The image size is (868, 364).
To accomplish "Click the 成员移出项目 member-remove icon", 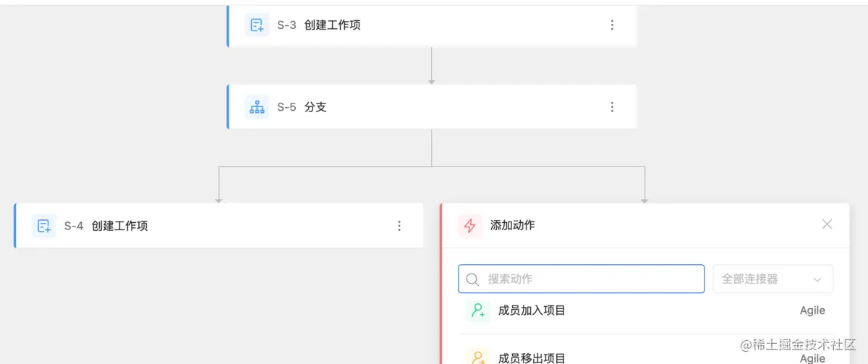I will point(478,357).
